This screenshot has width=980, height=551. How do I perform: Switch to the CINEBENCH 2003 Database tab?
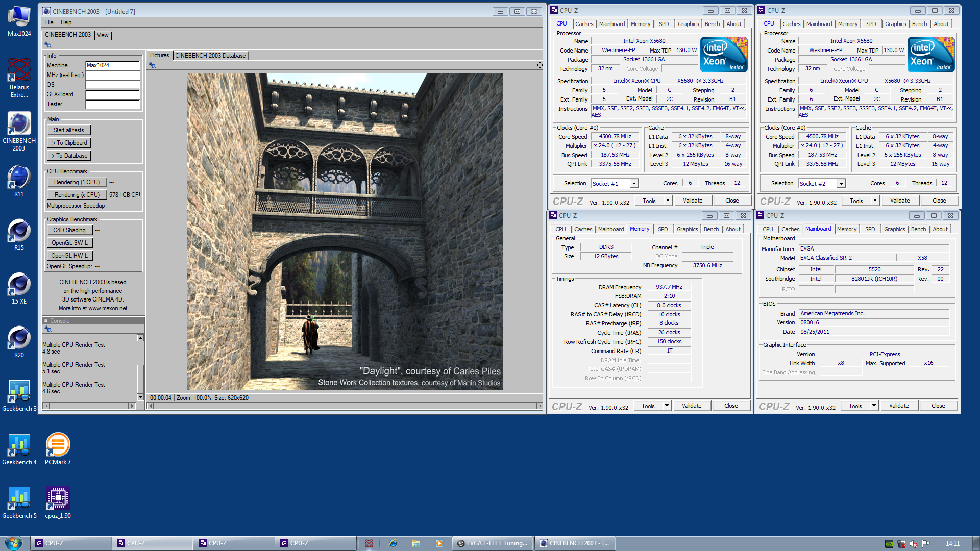(x=210, y=56)
